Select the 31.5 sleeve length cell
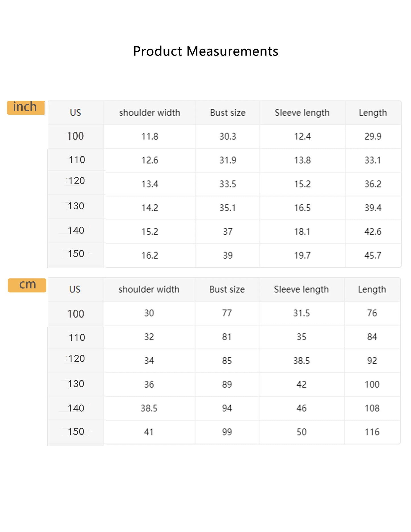The image size is (411, 532). [301, 313]
